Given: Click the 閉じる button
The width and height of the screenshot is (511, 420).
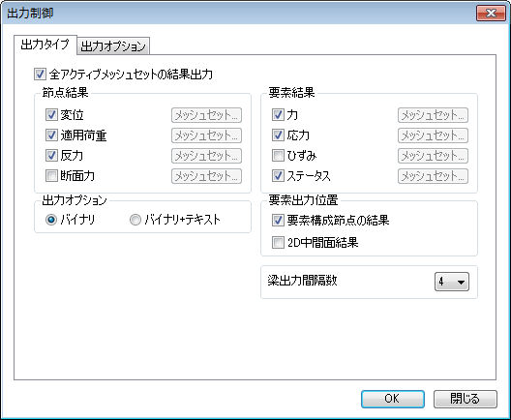Looking at the screenshot, I should (466, 399).
